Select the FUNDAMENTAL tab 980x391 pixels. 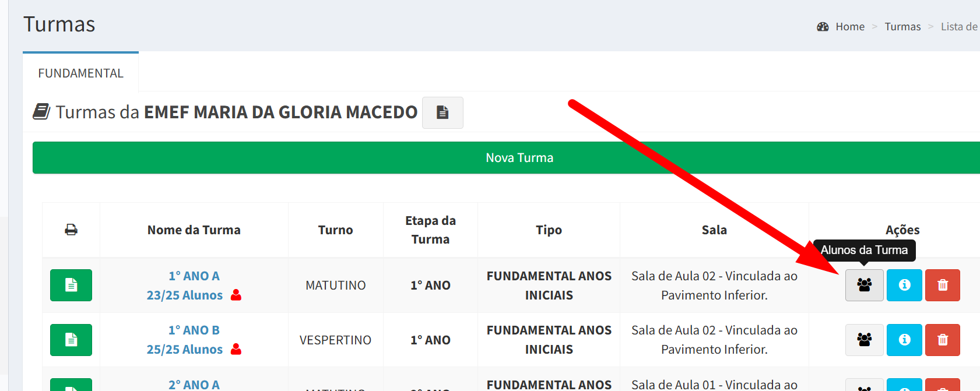coord(80,73)
